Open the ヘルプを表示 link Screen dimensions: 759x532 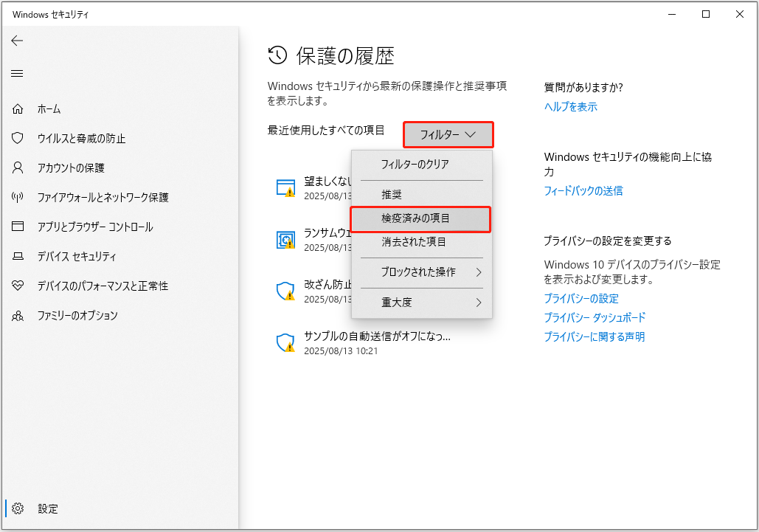570,107
